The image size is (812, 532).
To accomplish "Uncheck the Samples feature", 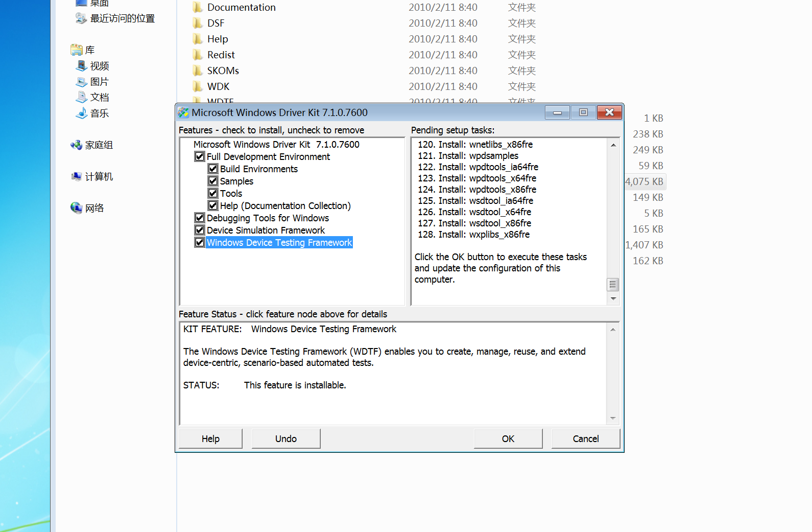I will coord(213,181).
